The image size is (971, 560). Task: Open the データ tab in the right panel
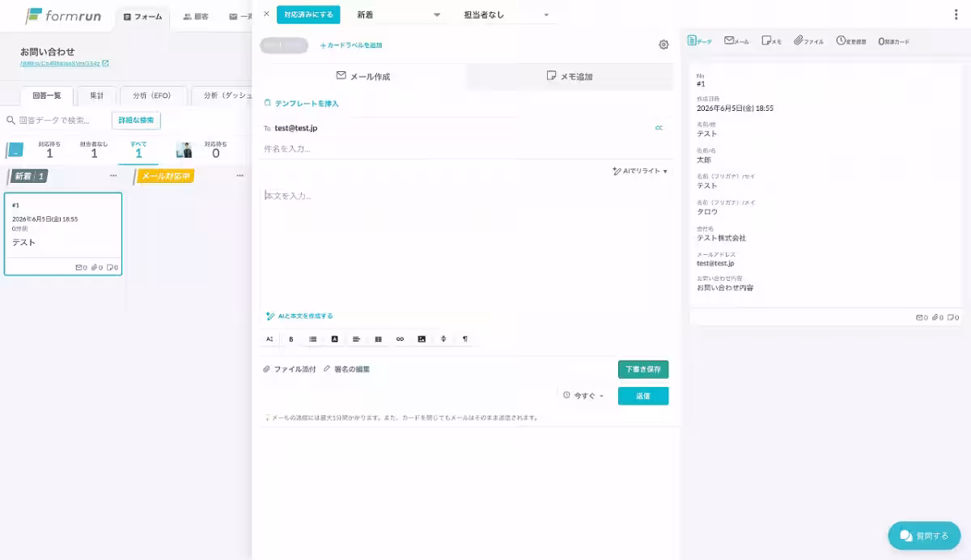coord(700,40)
